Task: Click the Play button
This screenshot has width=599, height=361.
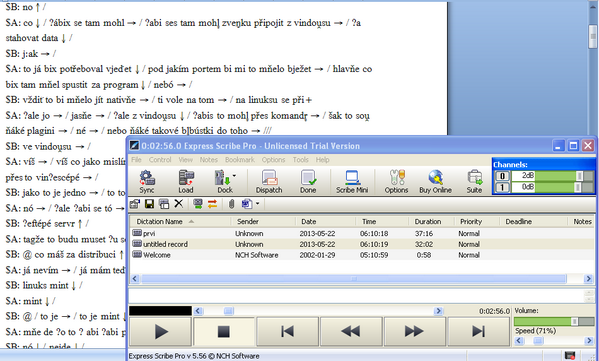Action: tap(160, 331)
